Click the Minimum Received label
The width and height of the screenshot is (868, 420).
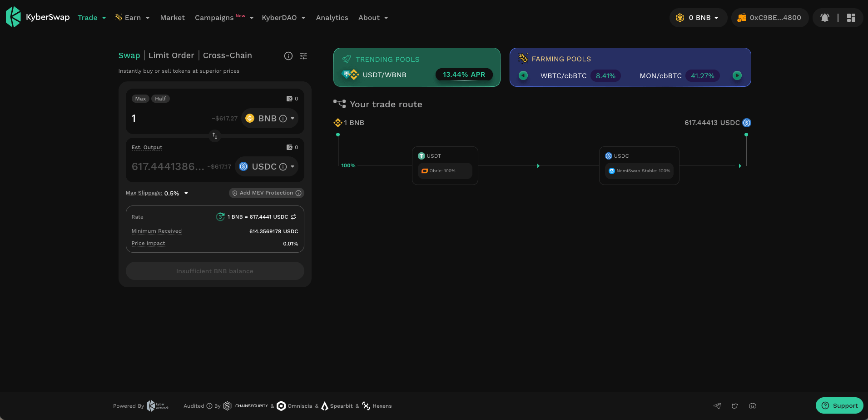point(157,231)
